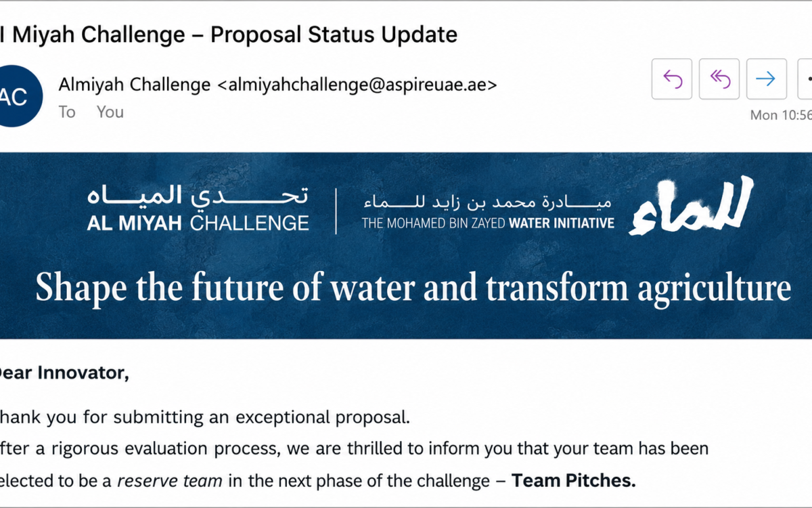This screenshot has height=508, width=812.
Task: Click the AL MIYAH CHALLENGE logo in banner
Action: coord(198,208)
